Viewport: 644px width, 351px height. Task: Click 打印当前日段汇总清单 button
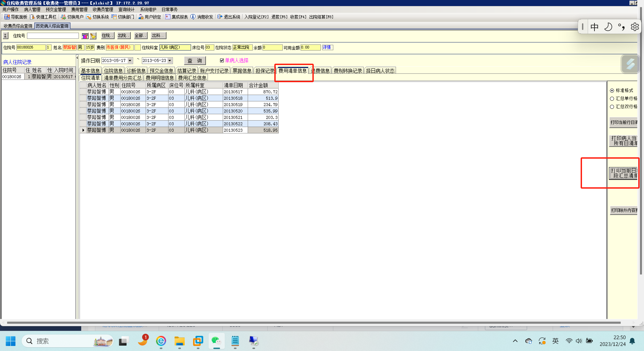(624, 173)
